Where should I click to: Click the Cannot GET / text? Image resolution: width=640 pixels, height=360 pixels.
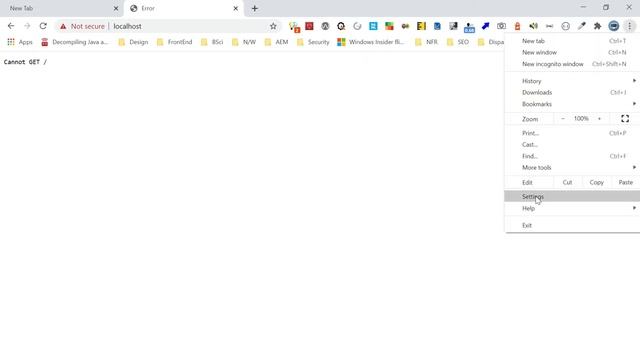(25, 62)
